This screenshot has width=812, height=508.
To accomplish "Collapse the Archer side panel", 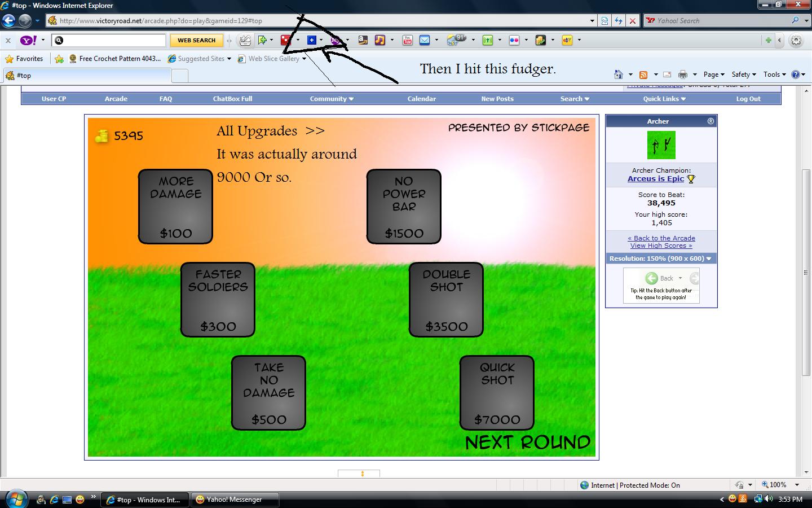I will coord(710,121).
